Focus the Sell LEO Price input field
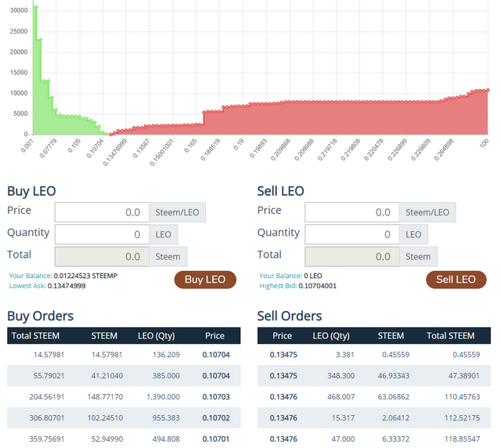 click(x=352, y=212)
